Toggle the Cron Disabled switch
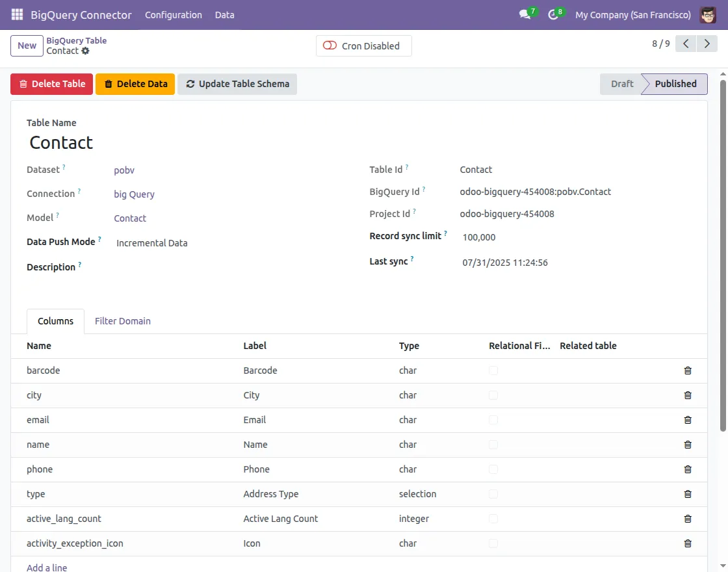728x572 pixels. point(330,46)
